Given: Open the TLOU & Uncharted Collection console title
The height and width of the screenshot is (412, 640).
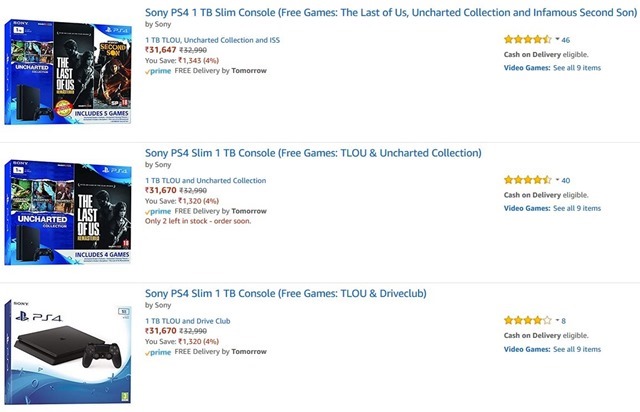Looking at the screenshot, I should (313, 152).
